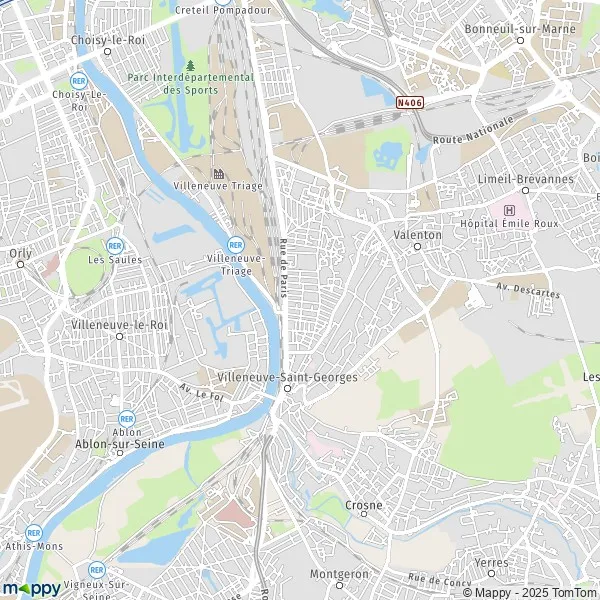Image resolution: width=600 pixels, height=600 pixels.
Task: Select the Crosne town marker
Action: [364, 514]
